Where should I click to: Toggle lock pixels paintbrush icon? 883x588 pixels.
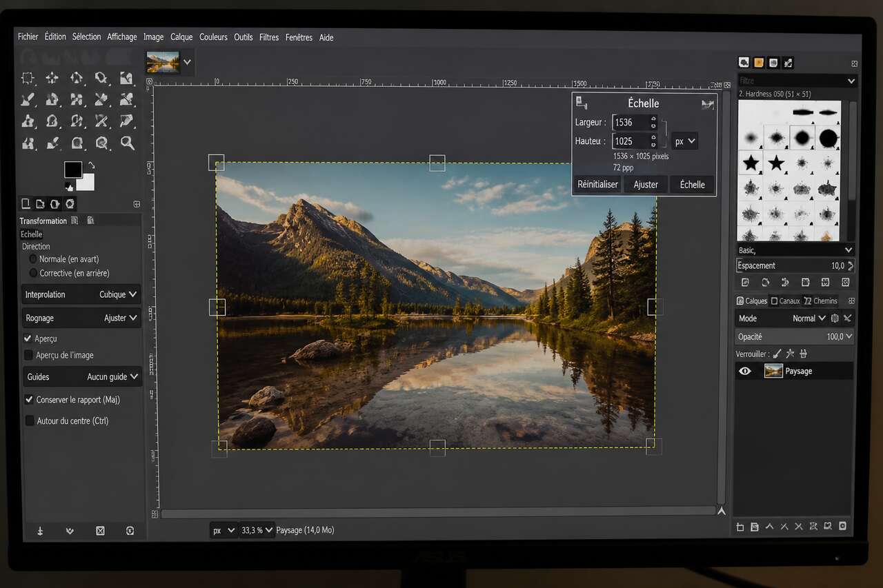tap(777, 354)
